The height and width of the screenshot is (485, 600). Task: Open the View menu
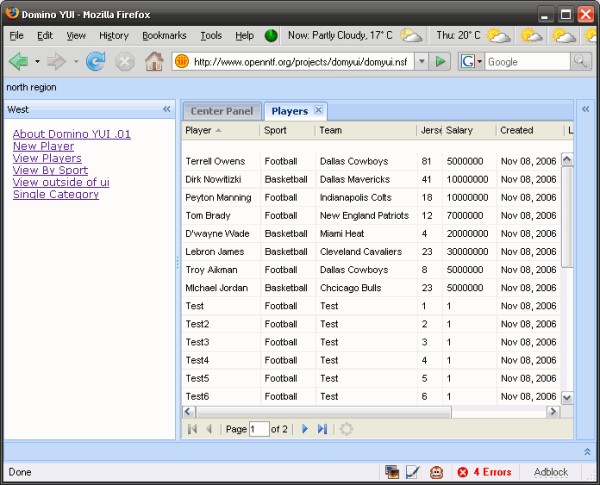[x=76, y=36]
